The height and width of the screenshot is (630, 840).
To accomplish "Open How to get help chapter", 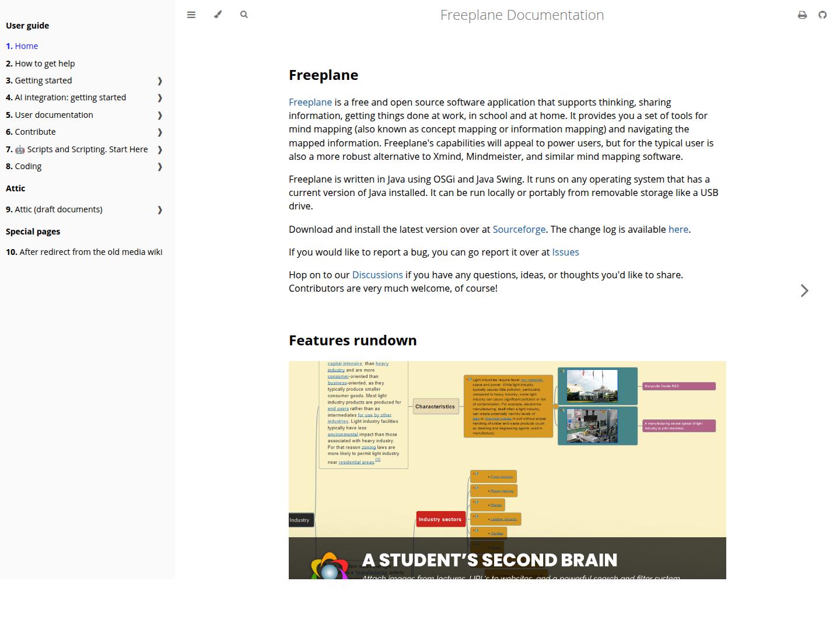I will click(40, 64).
